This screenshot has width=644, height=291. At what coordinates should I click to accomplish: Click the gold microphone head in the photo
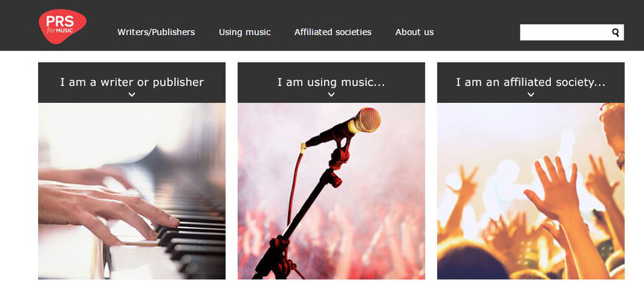(x=366, y=120)
